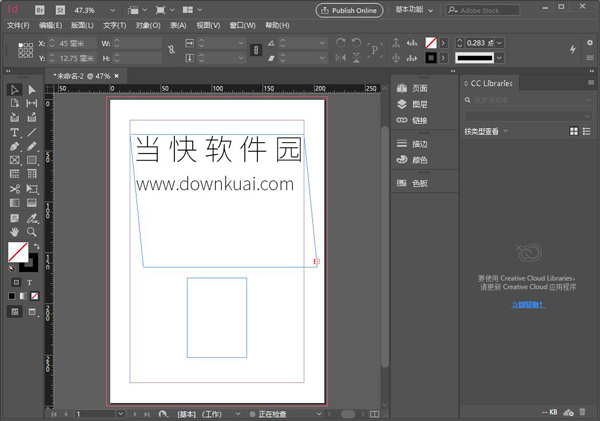Open the 文字(T) menu
600x421 pixels.
114,26
